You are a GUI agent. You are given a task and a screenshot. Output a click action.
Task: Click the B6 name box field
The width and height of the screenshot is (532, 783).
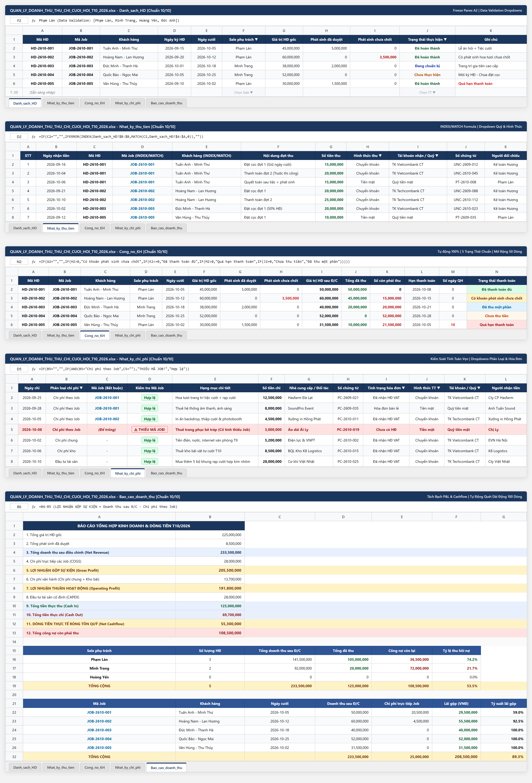[19, 507]
